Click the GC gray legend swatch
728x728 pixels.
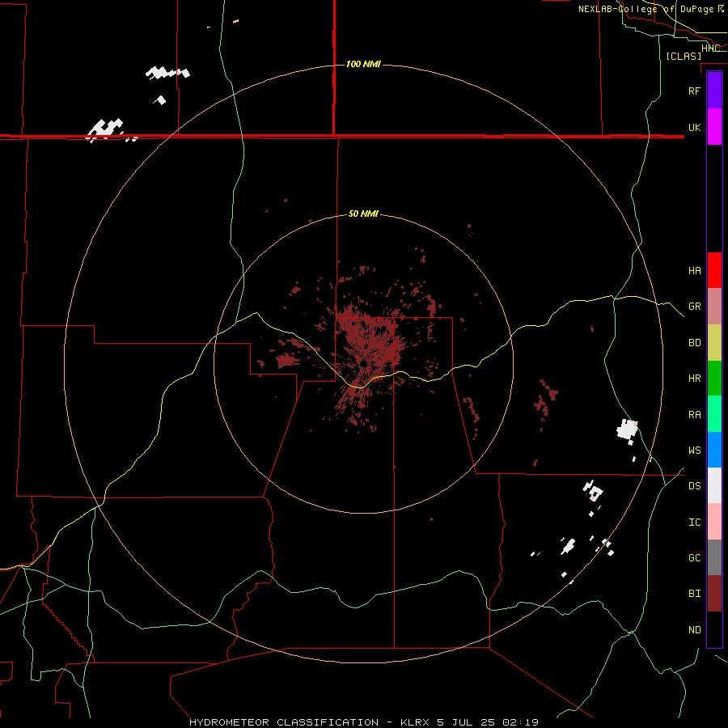point(714,557)
